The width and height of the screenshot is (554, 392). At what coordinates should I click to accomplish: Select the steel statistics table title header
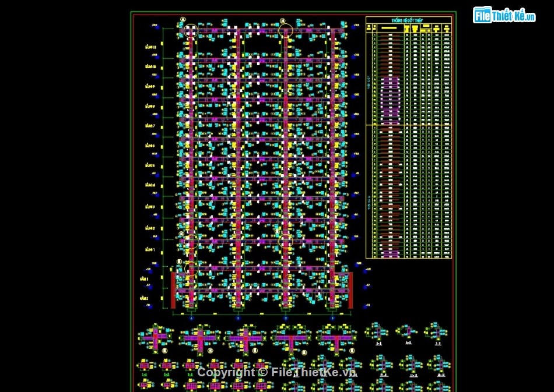(x=408, y=20)
